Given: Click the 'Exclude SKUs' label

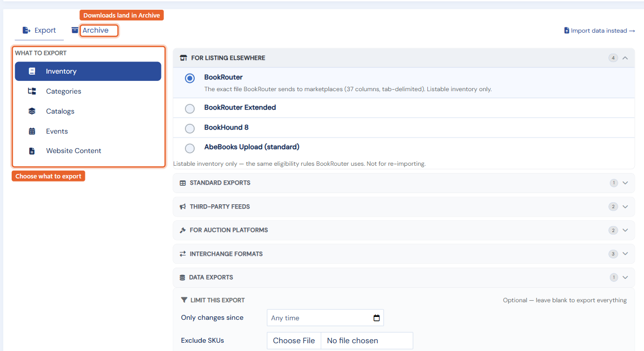Looking at the screenshot, I should tap(202, 341).
